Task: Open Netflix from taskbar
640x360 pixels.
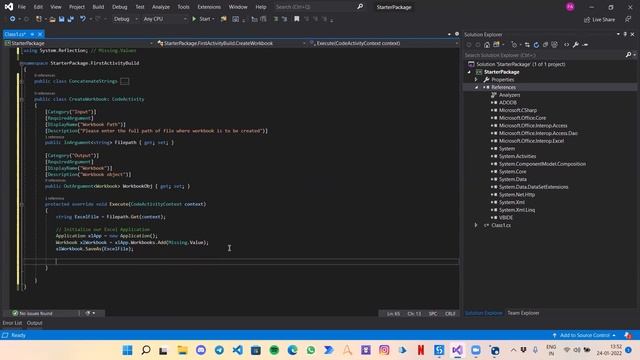Action: coord(420,350)
